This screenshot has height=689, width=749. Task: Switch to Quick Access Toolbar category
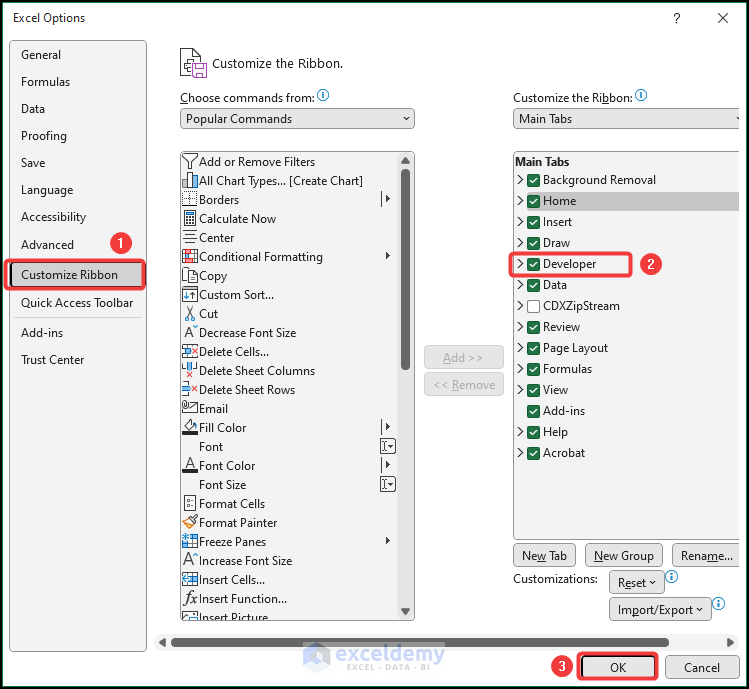[x=77, y=303]
